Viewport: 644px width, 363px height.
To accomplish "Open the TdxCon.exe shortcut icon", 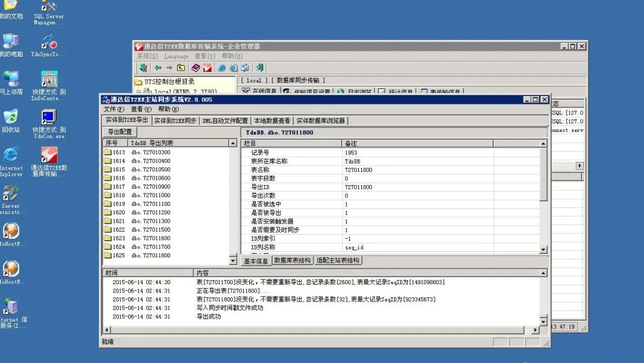I will coord(49,124).
